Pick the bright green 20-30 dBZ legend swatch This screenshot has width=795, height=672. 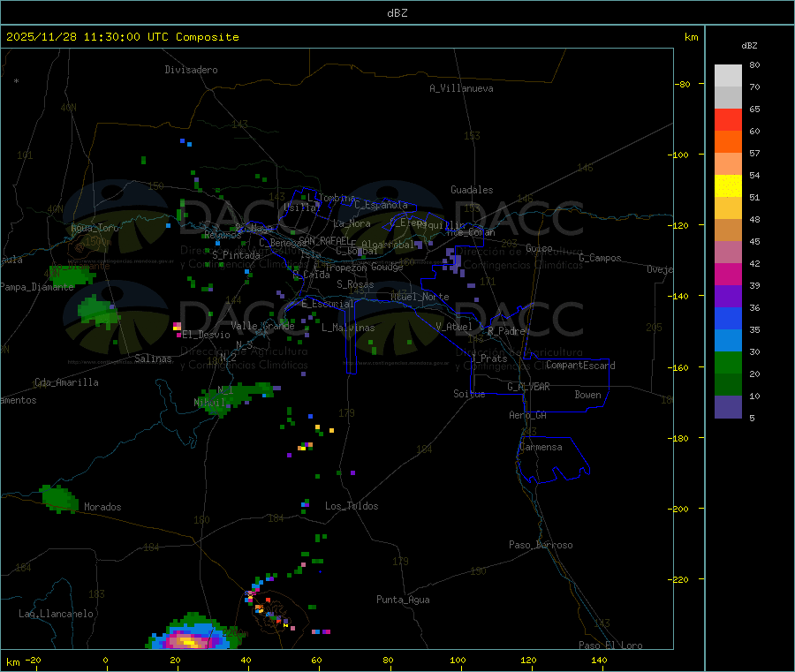pos(728,362)
